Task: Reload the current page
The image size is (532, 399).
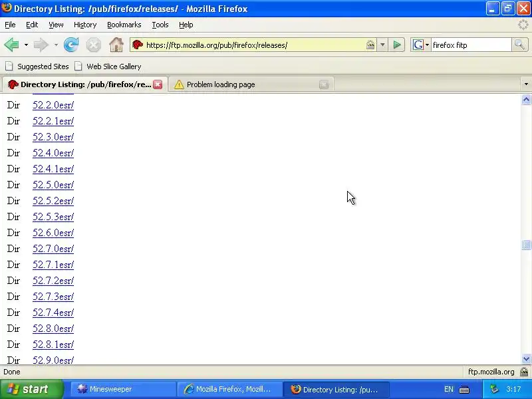Action: point(71,45)
